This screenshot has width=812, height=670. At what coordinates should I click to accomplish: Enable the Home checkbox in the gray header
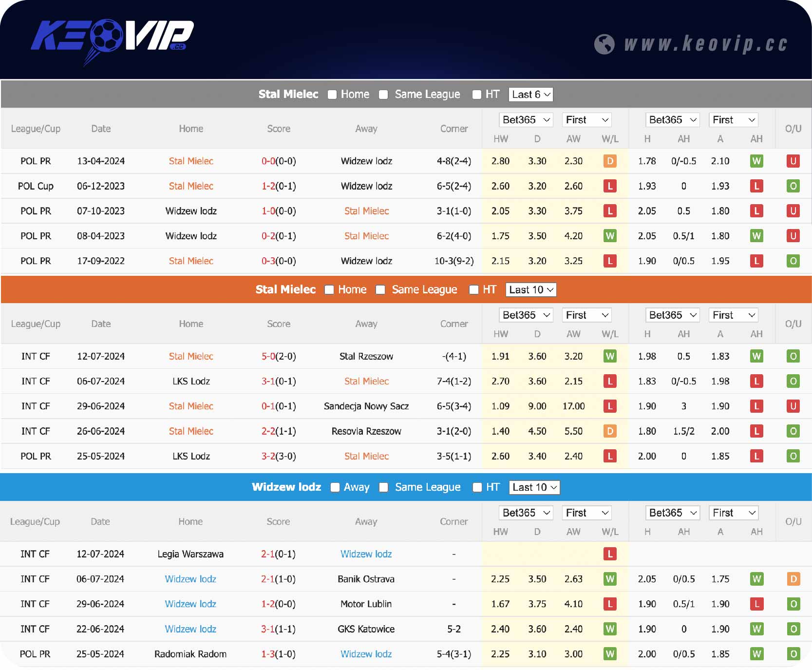coord(332,95)
